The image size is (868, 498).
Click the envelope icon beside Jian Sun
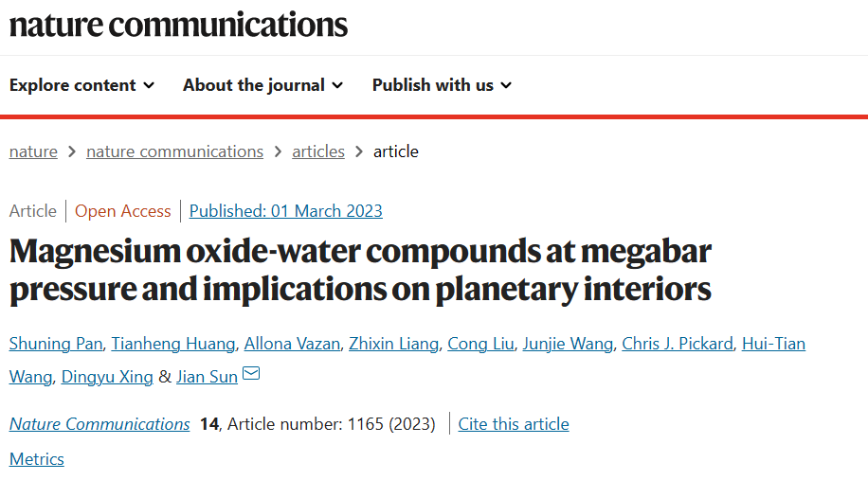pos(251,373)
